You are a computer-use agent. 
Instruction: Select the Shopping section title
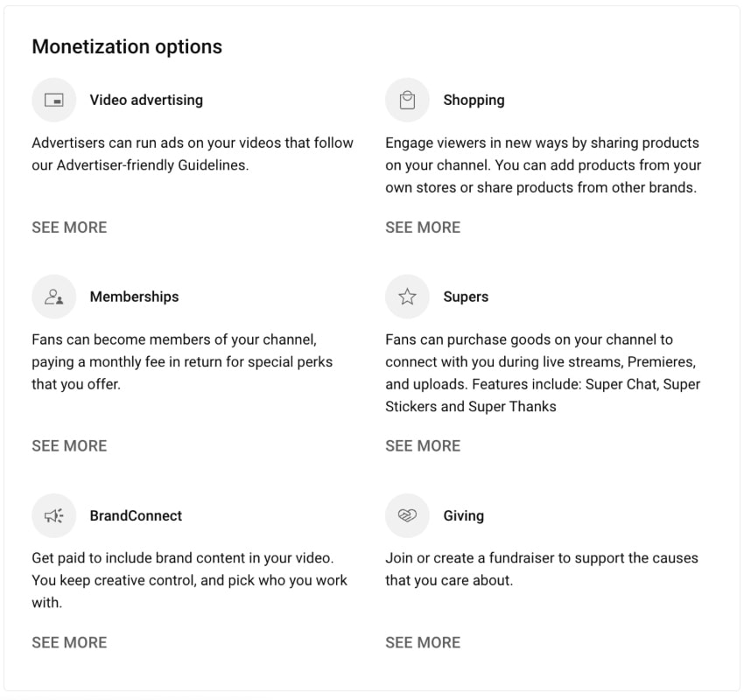pos(474,100)
